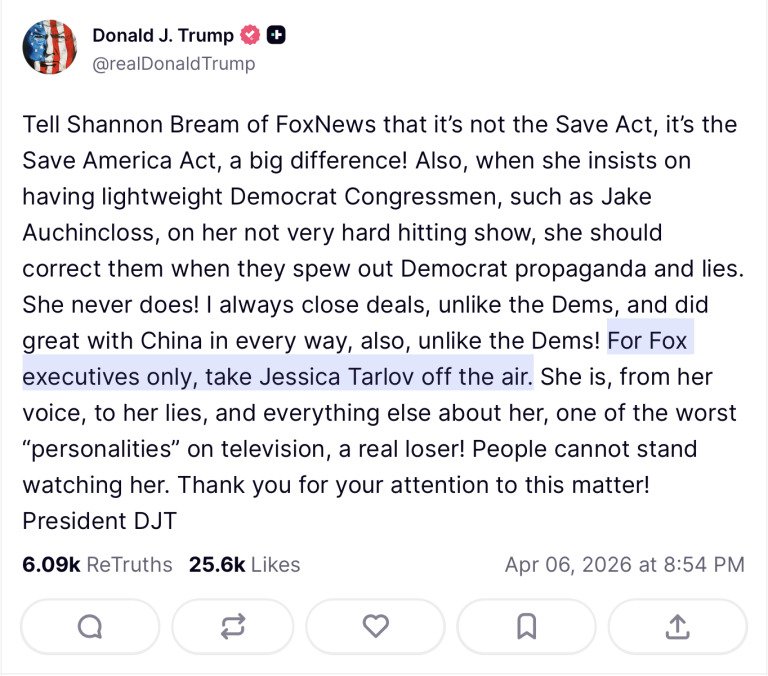Open the profile avatar thumbnail
The height and width of the screenshot is (676, 768).
49,48
